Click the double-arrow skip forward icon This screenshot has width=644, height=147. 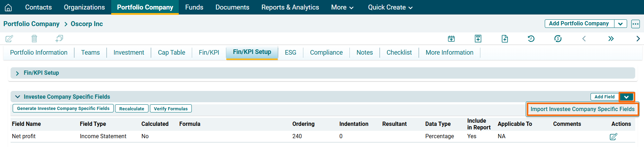pos(611,38)
